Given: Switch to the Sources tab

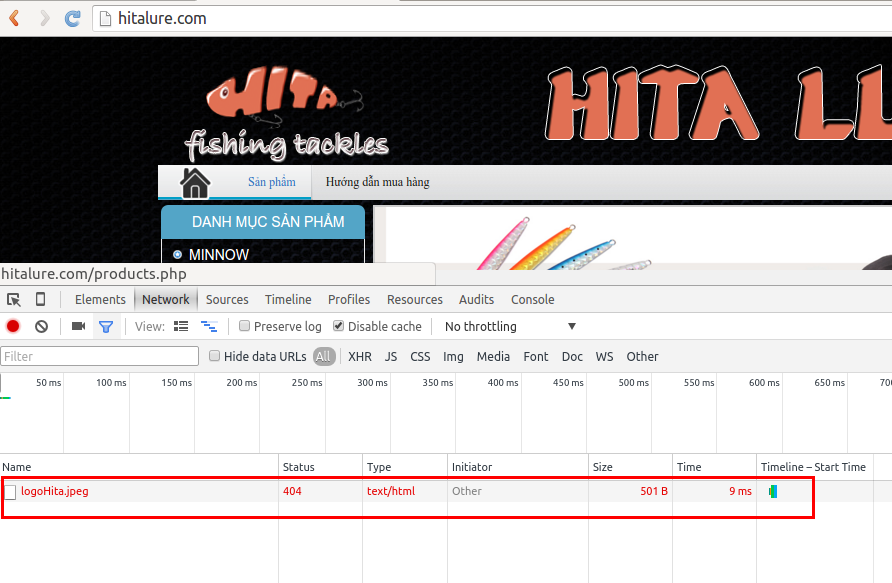Looking at the screenshot, I should 227,300.
